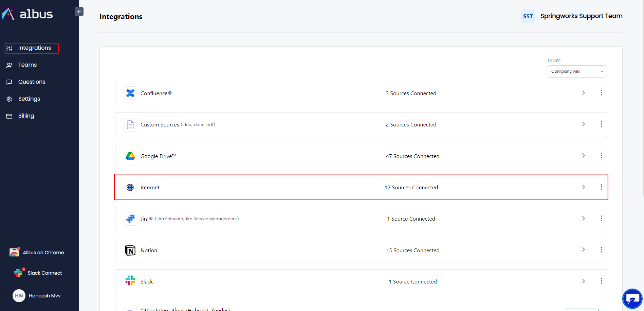This screenshot has width=644, height=311.
Task: Open the Albus on Chrome link
Action: pyautogui.click(x=43, y=253)
